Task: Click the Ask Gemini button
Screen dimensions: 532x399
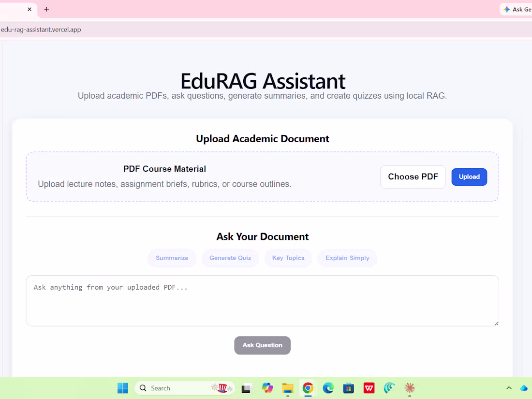Action: pyautogui.click(x=517, y=9)
